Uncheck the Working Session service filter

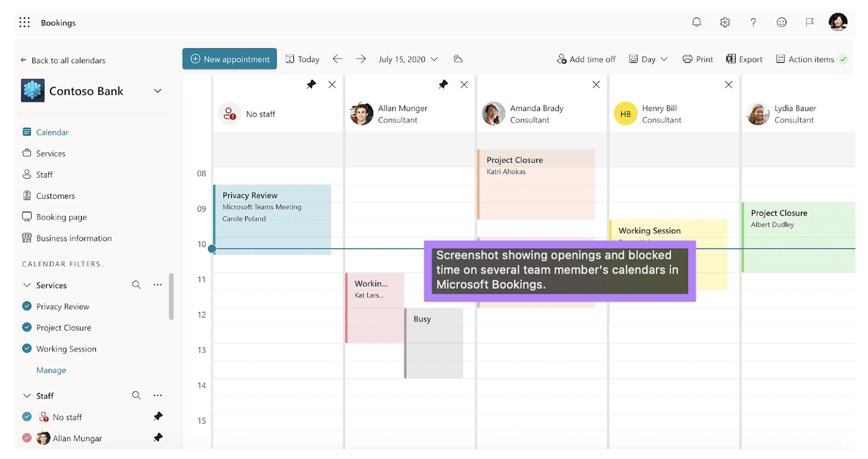pos(27,348)
